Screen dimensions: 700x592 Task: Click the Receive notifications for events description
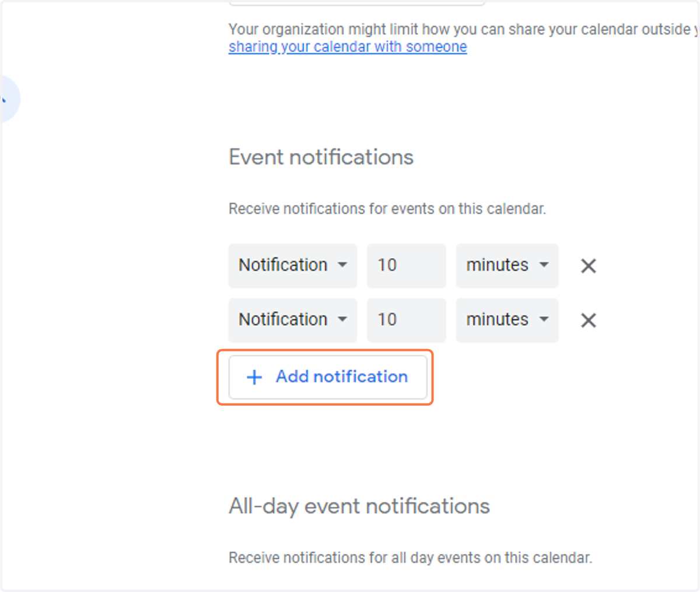[x=387, y=209]
